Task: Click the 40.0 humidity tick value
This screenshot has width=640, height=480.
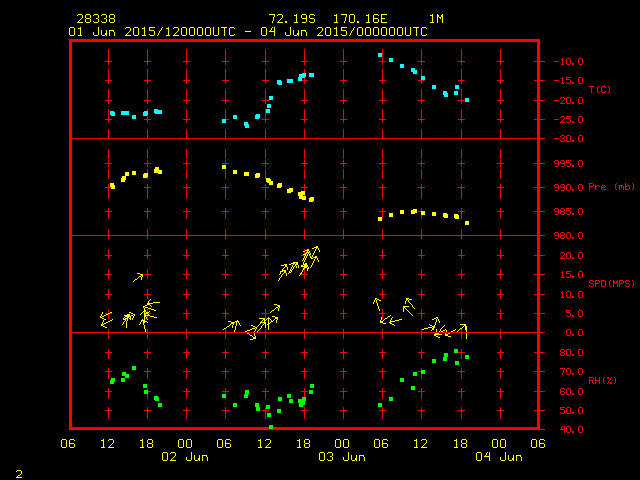Action: (571, 430)
